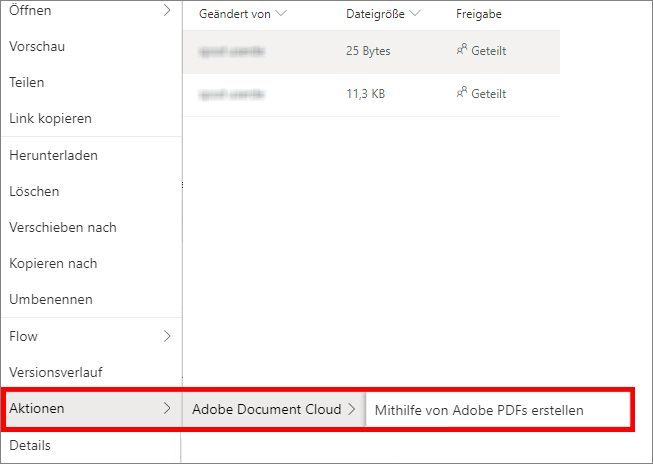Select Herunterladen from the menu

pyautogui.click(x=53, y=155)
